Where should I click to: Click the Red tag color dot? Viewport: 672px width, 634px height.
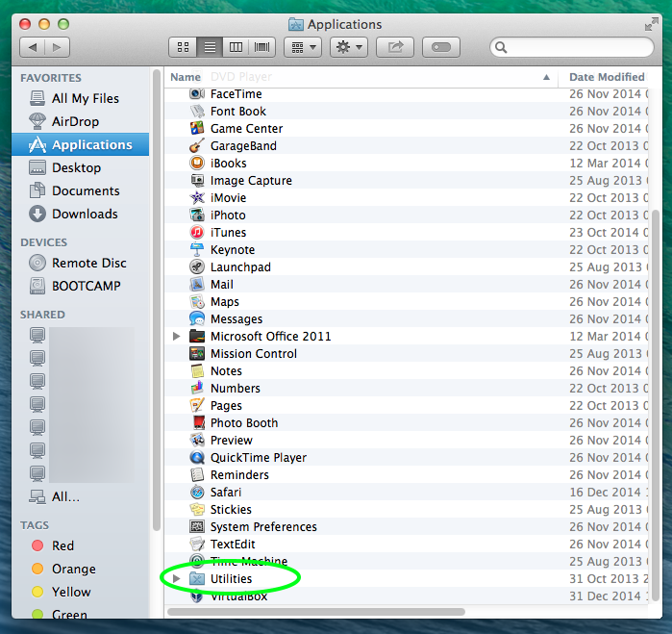pyautogui.click(x=37, y=545)
